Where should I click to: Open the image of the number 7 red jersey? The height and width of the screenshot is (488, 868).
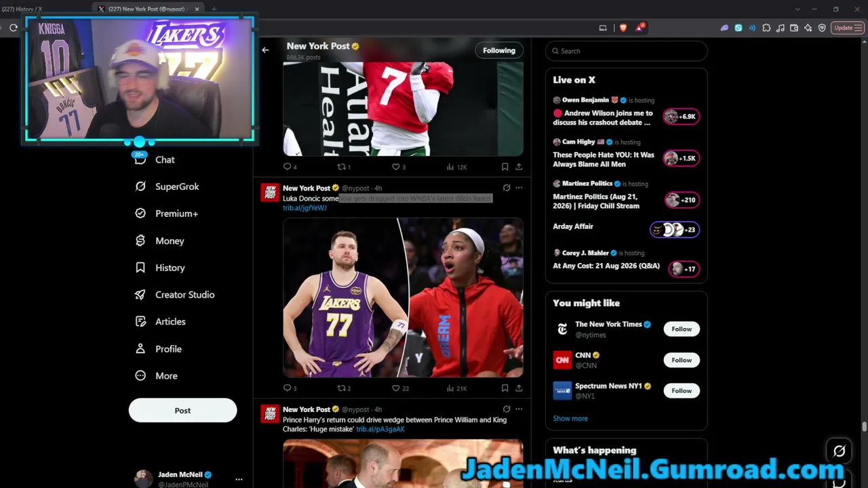click(x=403, y=109)
